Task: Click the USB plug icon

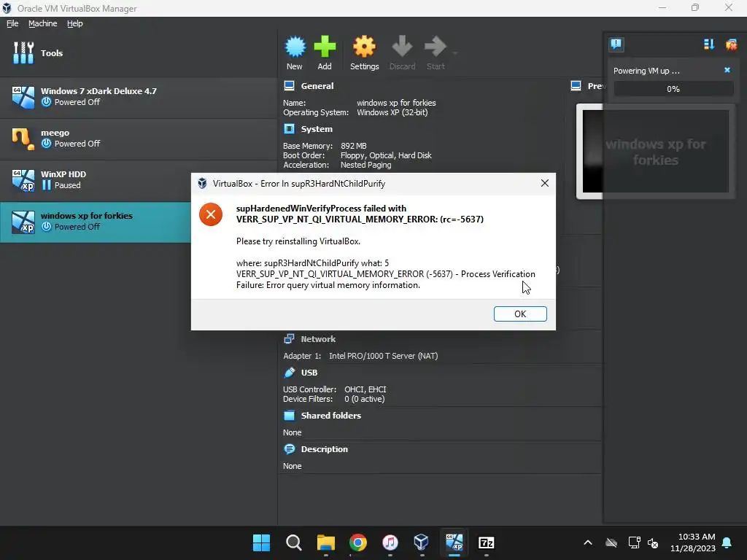Action: click(289, 373)
